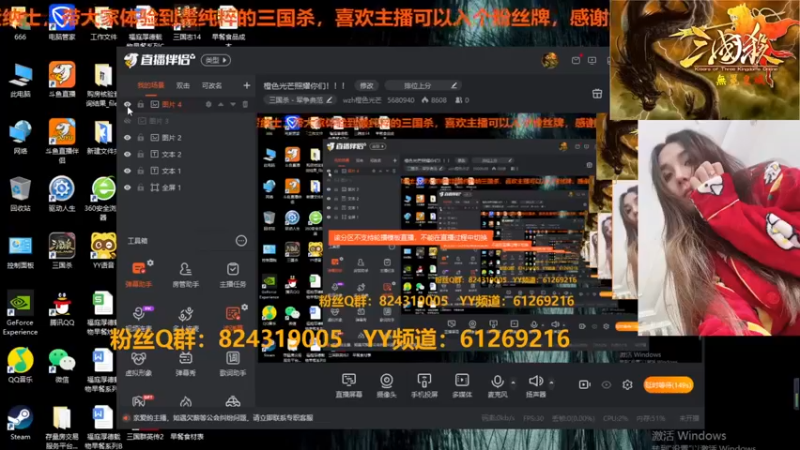
Task: Add 多媒体 media source
Action: (x=462, y=385)
